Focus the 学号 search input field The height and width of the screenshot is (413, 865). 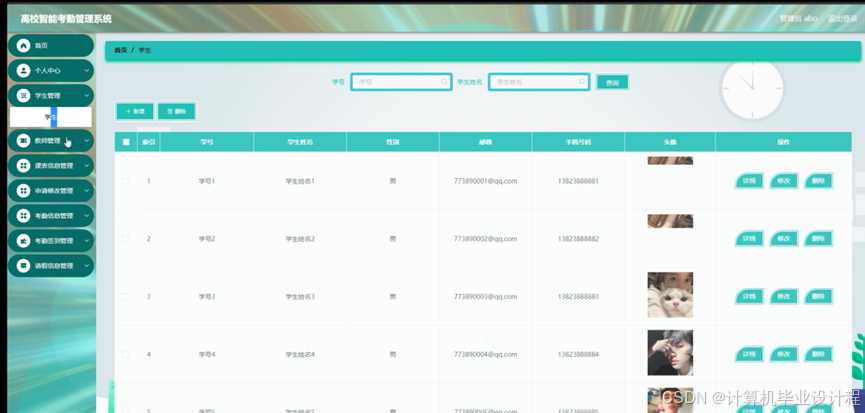[401, 82]
